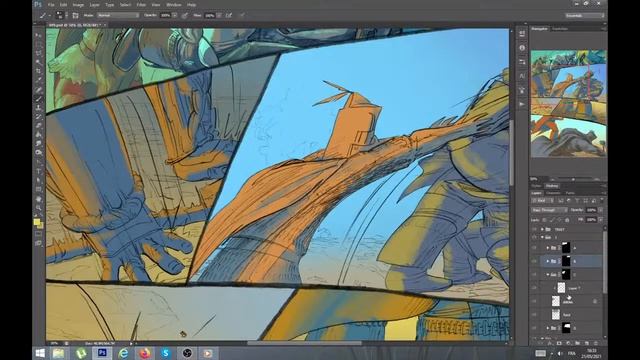Open the Character panel icon
This screenshot has width=640, height=360.
[522, 76]
